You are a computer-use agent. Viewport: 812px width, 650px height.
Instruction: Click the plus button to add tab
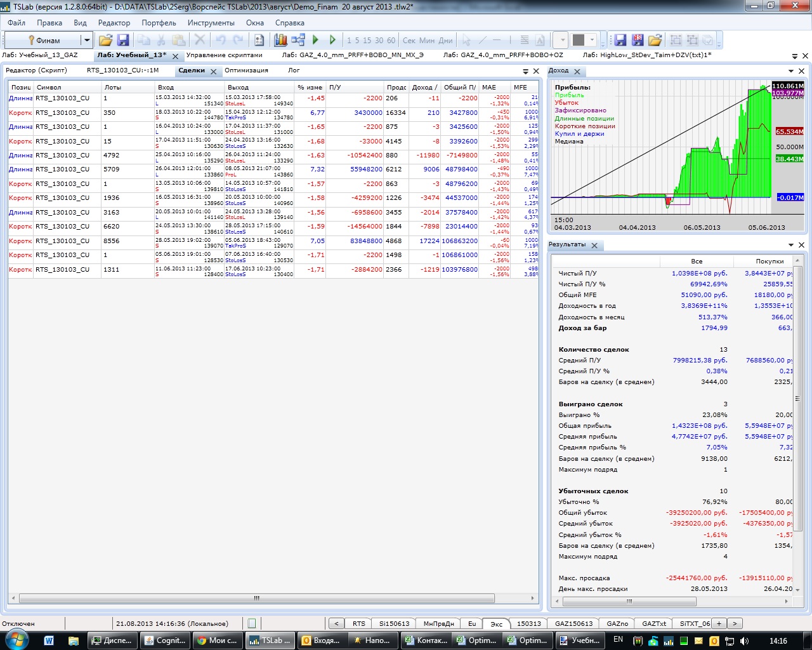(x=719, y=623)
